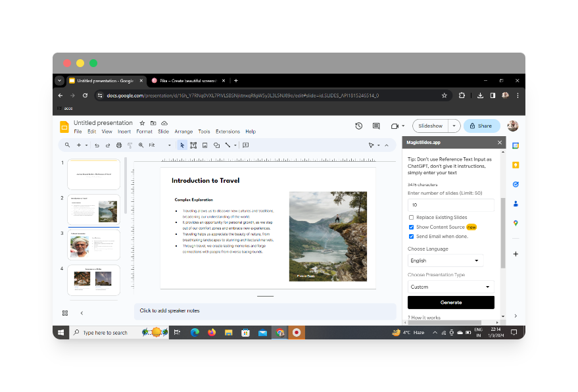Screen dimensions: 578x392
Task: Insert an image from toolbar
Action: [x=205, y=145]
